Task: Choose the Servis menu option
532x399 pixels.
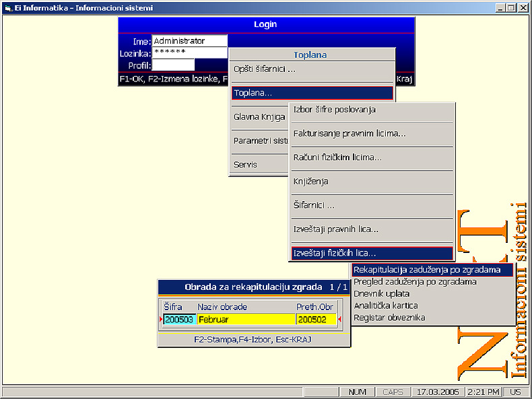Action: 245,164
